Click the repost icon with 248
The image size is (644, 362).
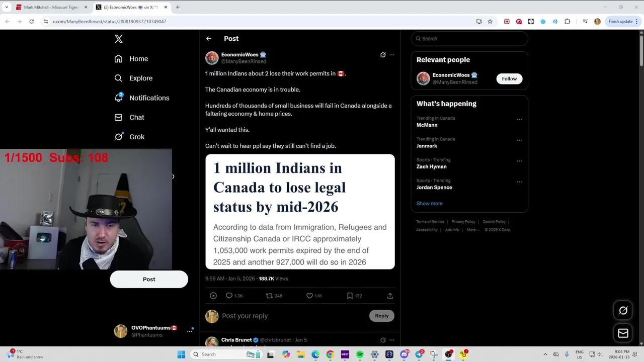(274, 296)
